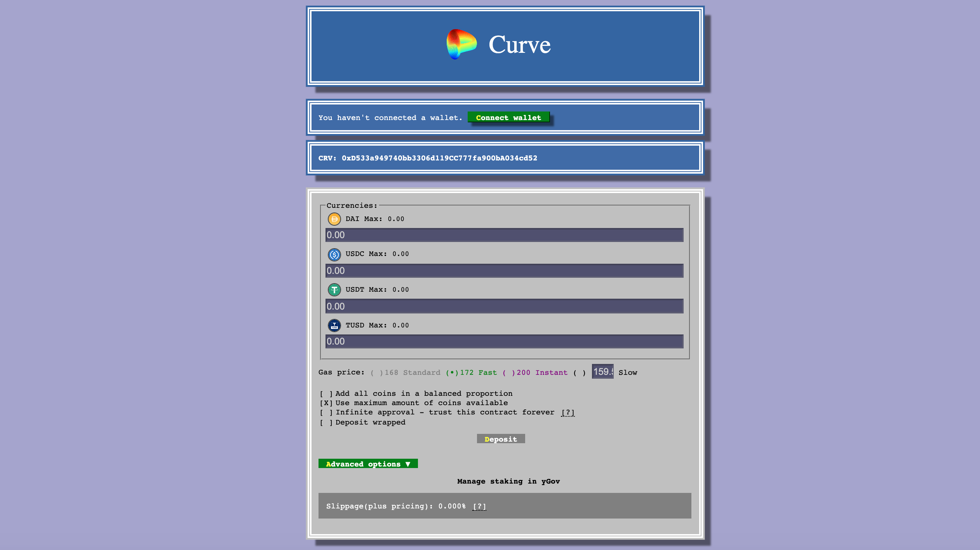Screen dimensions: 980x550
Task: Enable Add all coins in balanced proportion
Action: pos(326,394)
